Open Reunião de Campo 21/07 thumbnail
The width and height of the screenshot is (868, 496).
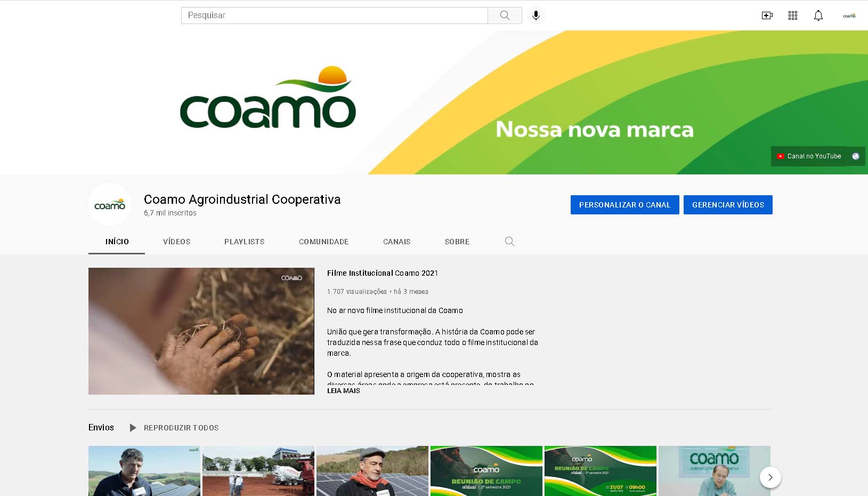coord(601,471)
